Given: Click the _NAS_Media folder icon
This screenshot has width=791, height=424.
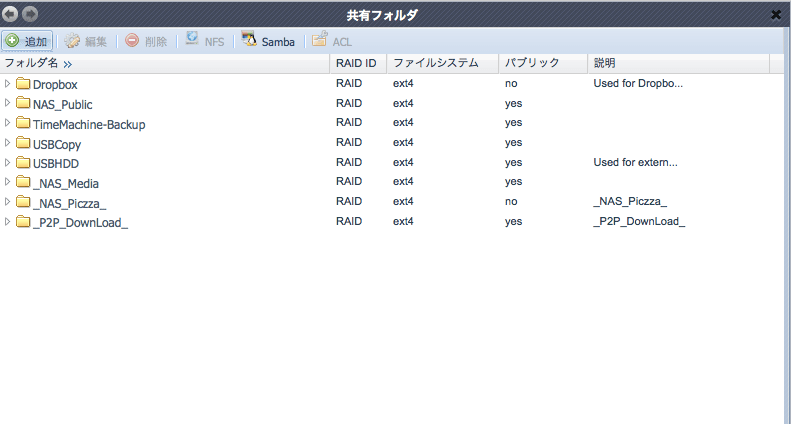Looking at the screenshot, I should point(23,181).
